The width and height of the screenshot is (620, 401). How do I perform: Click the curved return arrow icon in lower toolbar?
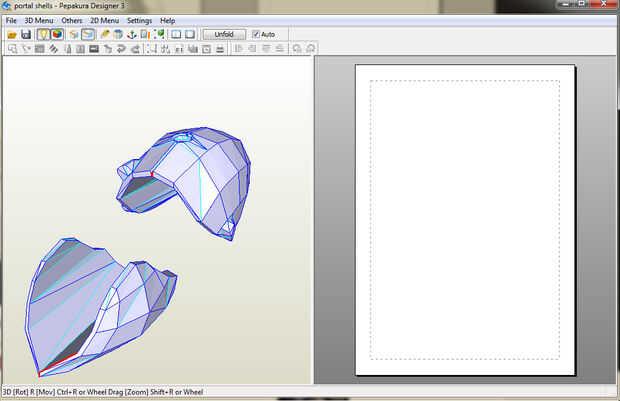point(121,49)
